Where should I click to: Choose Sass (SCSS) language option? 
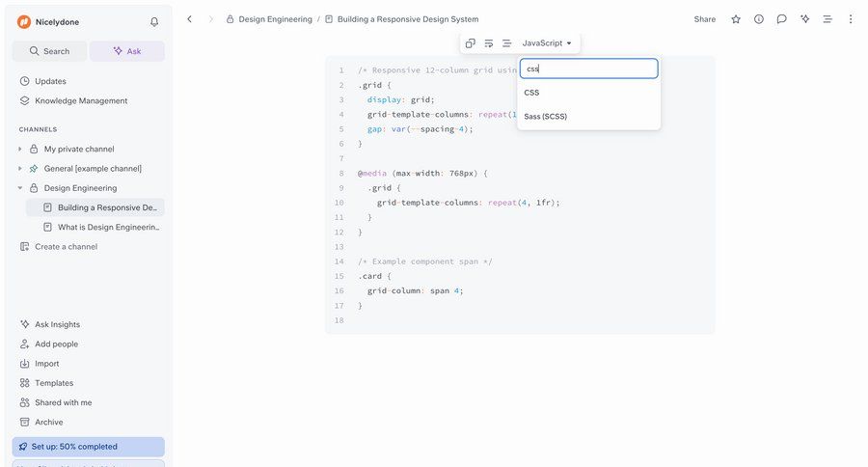pyautogui.click(x=546, y=117)
